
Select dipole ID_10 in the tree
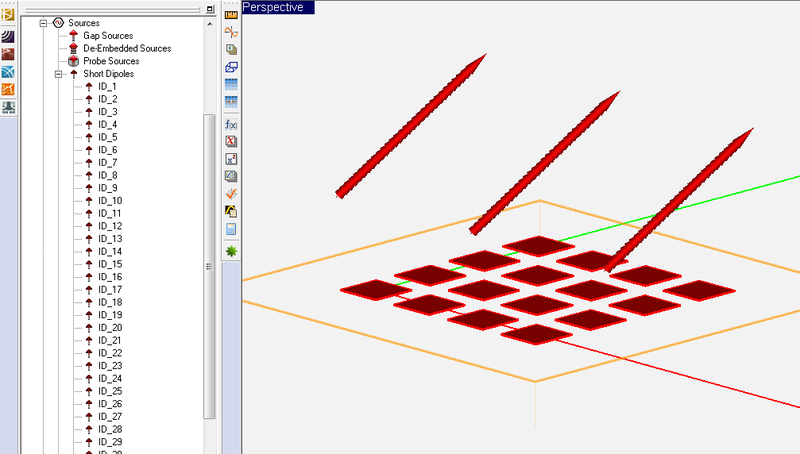click(110, 200)
